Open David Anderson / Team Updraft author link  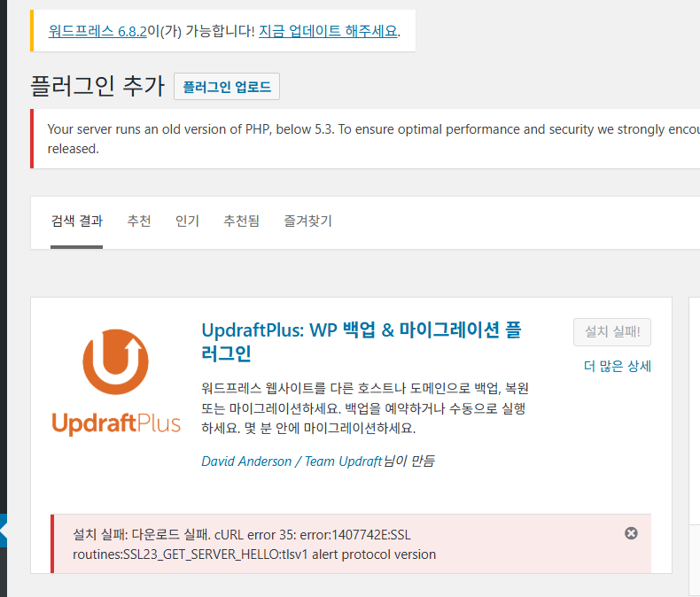click(x=292, y=461)
